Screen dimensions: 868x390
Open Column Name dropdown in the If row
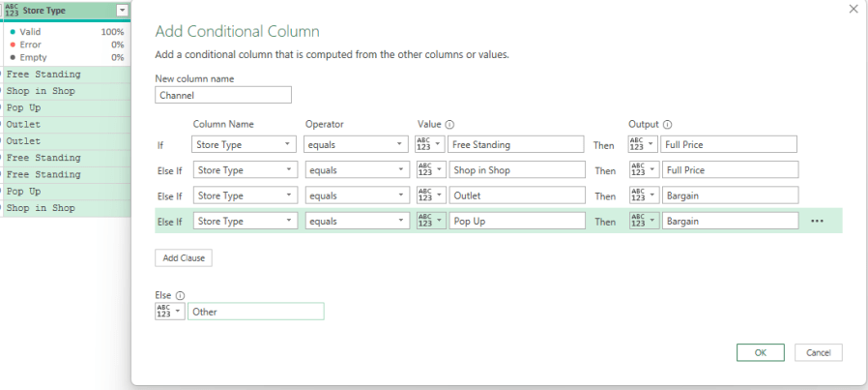[x=245, y=144]
